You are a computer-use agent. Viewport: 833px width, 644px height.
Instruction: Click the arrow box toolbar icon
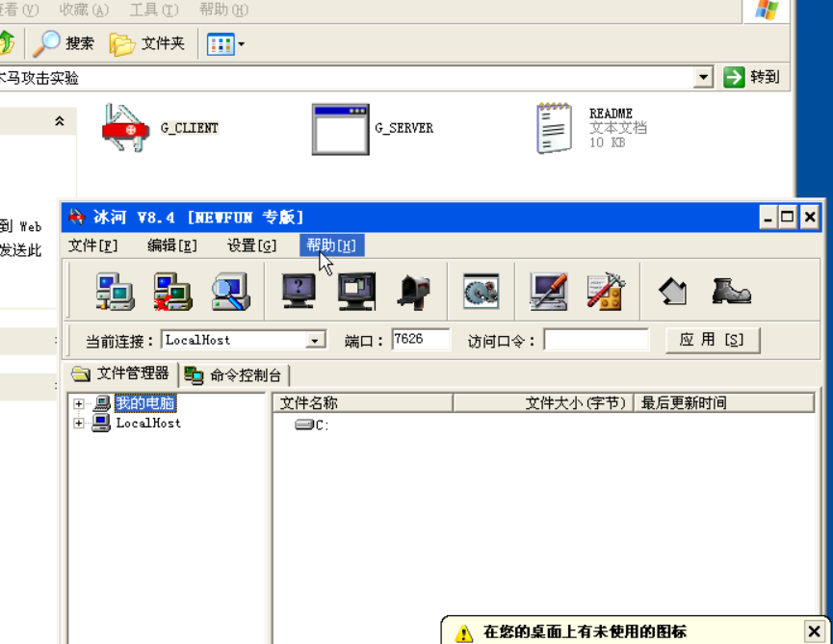(673, 292)
